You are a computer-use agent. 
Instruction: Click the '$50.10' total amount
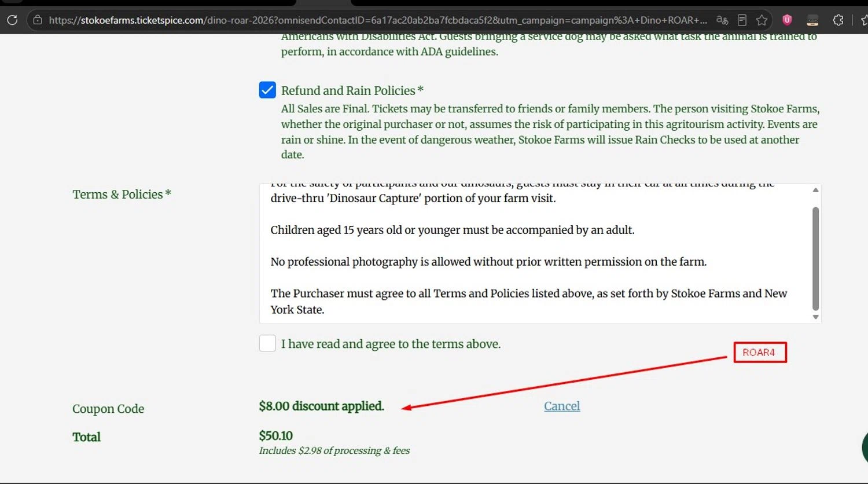[x=276, y=435]
